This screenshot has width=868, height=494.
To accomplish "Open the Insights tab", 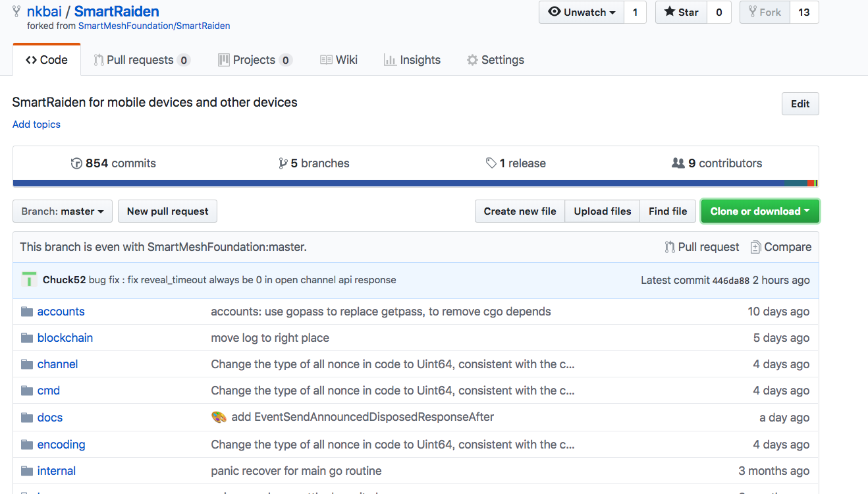I will 412,60.
